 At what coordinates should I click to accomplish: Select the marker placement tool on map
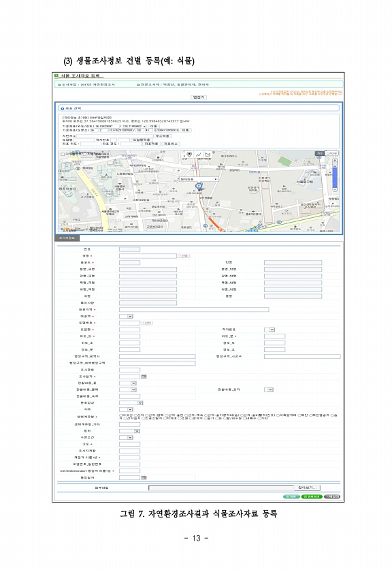[189, 155]
